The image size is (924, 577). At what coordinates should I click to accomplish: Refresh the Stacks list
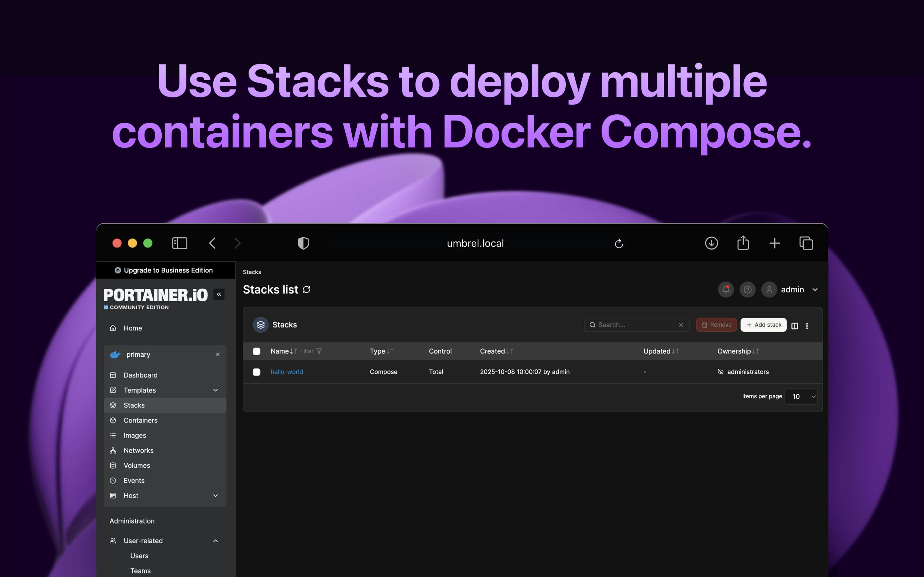tap(307, 289)
